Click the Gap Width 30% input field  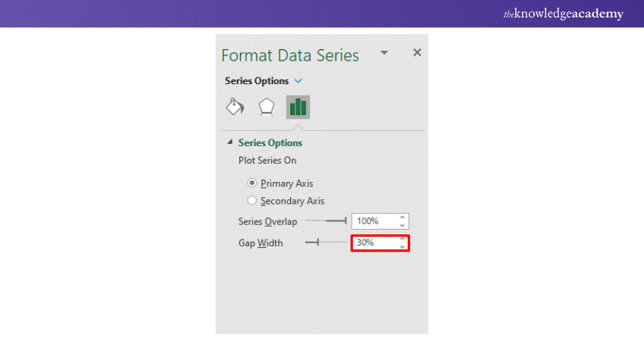(x=374, y=243)
